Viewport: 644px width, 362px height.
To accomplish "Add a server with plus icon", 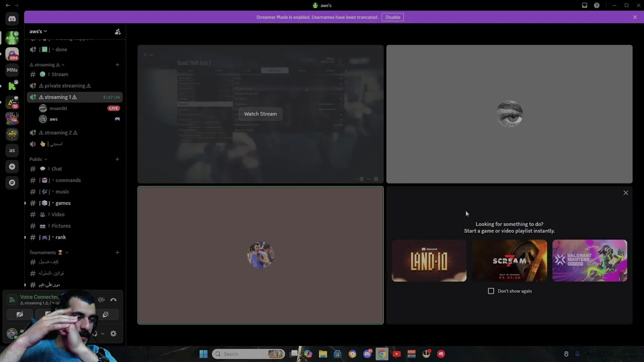I will pos(12,166).
